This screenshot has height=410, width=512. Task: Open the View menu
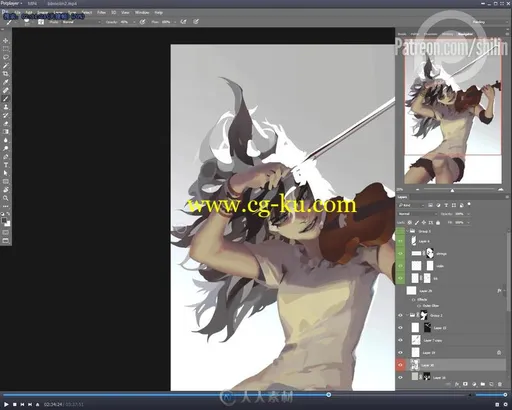click(125, 13)
